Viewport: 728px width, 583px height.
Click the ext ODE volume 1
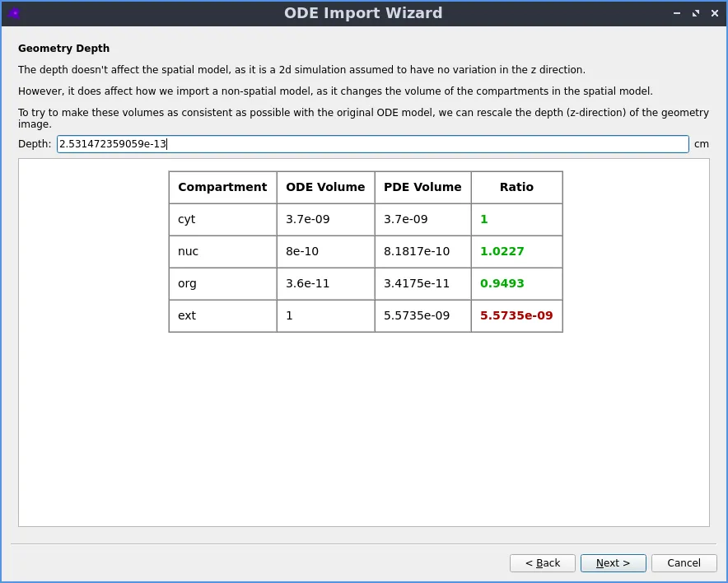coord(325,315)
